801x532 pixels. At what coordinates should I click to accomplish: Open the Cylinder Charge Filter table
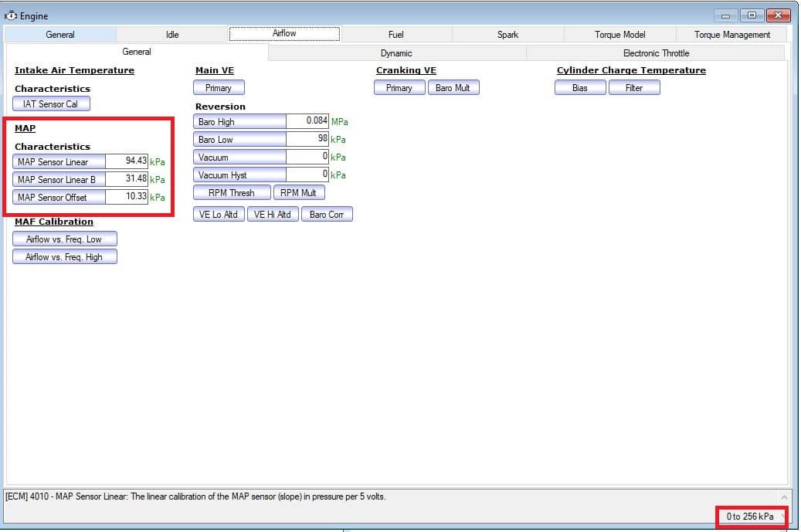(634, 88)
